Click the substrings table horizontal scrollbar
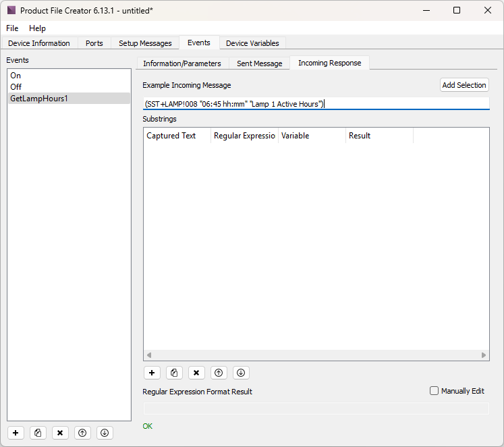Viewport: 504px width, 447px height. click(316, 355)
